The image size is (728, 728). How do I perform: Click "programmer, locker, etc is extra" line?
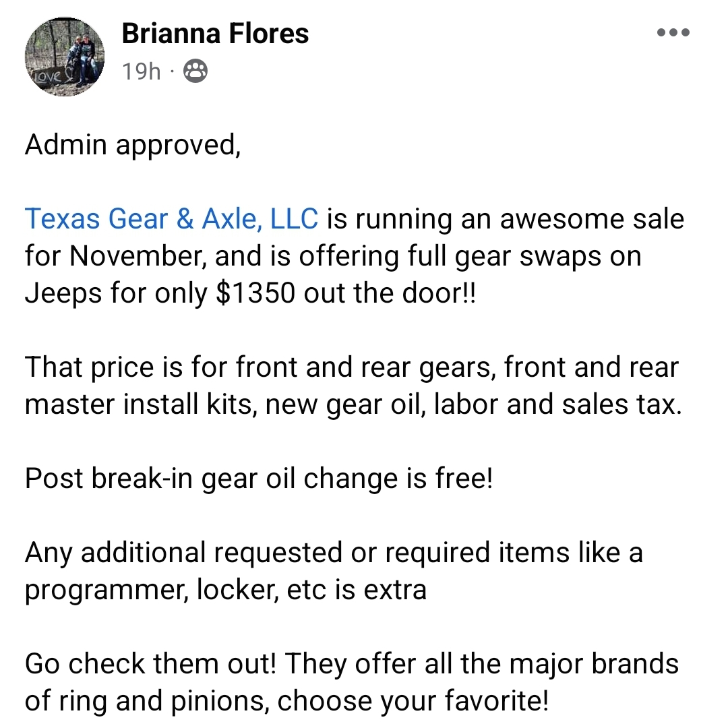pyautogui.click(x=226, y=590)
